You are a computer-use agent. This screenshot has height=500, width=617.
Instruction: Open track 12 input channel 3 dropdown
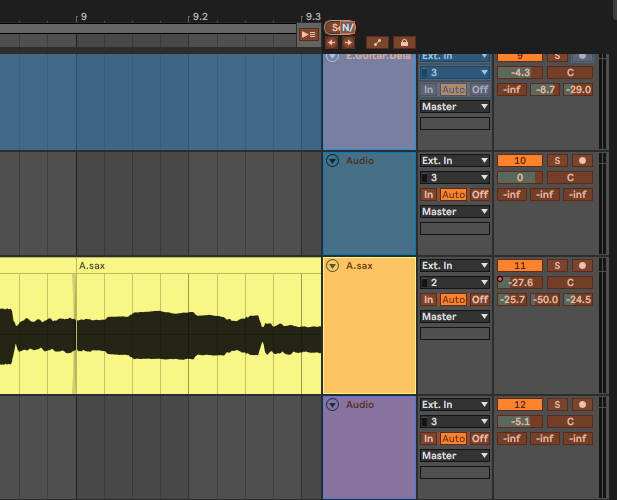click(x=455, y=421)
